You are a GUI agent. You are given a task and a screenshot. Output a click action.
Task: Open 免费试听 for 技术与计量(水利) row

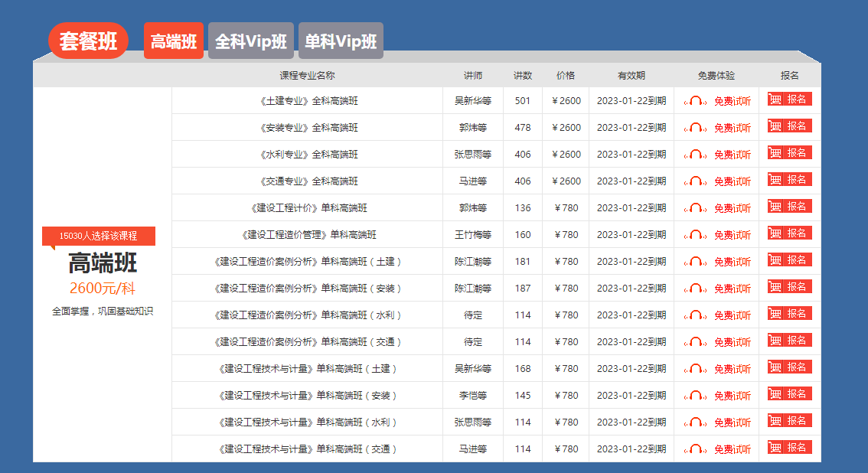click(733, 423)
